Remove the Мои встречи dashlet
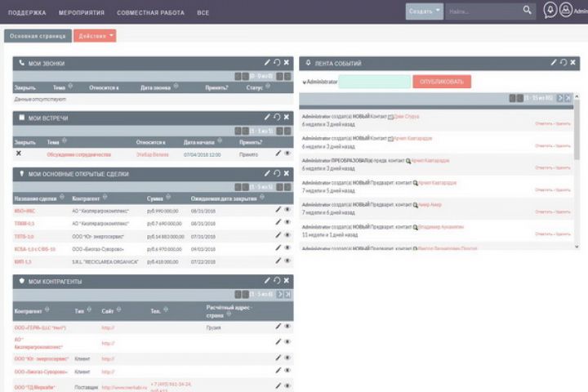The image size is (588, 392). pos(287,117)
